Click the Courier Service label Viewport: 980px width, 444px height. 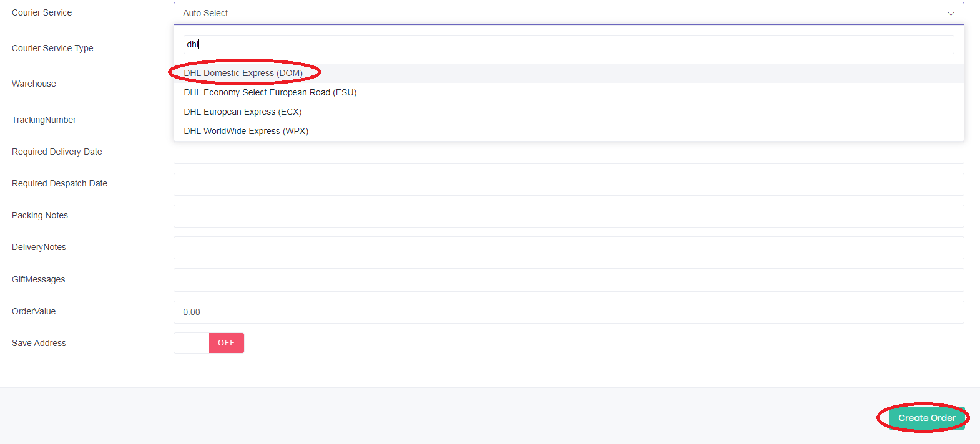42,12
